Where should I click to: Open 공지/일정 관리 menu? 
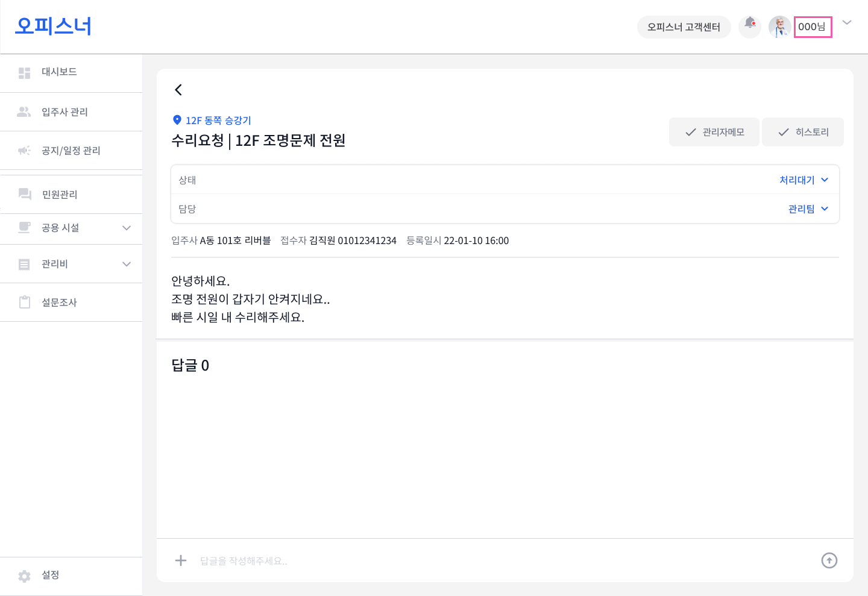pyautogui.click(x=71, y=151)
